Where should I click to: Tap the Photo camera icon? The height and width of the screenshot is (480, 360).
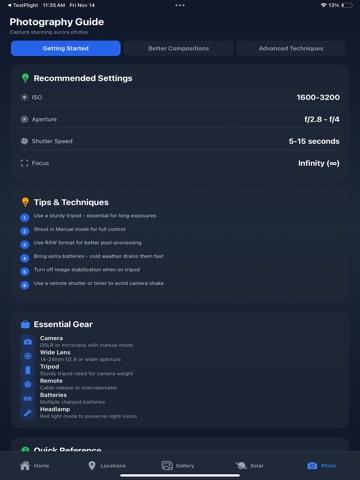pyautogui.click(x=312, y=465)
